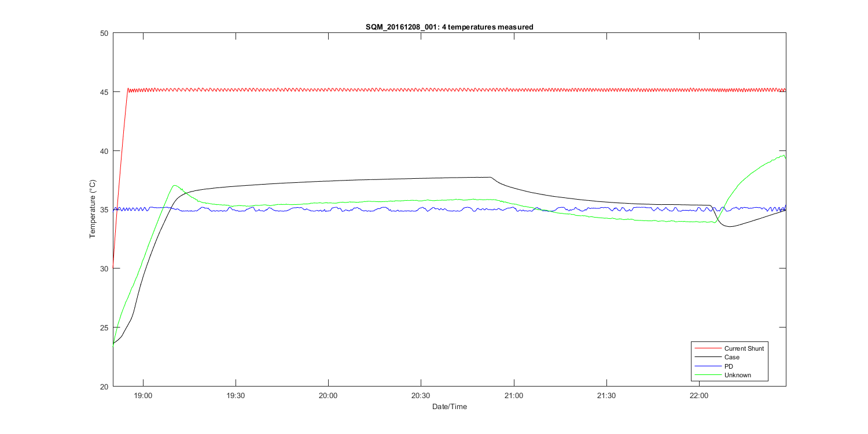Click the black curve's dip after 22:00
868x434 pixels.
pyautogui.click(x=730, y=226)
